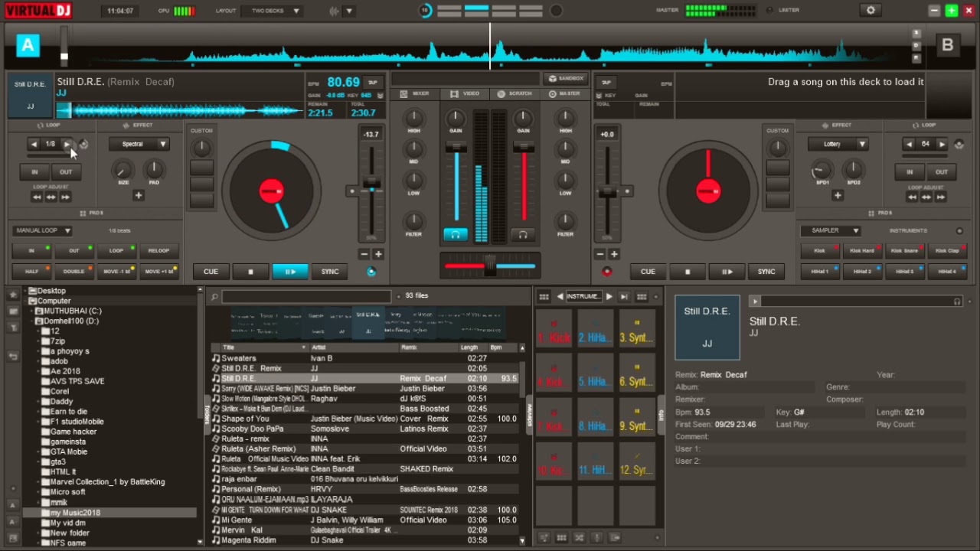This screenshot has width=980, height=551.
Task: Click deck B SYNC button
Action: (x=766, y=272)
